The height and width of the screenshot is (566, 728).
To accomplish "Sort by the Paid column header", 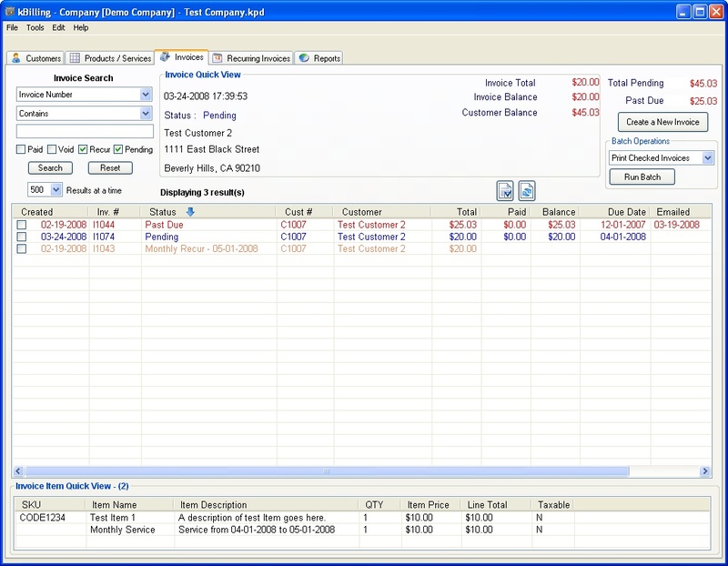I will click(506, 212).
